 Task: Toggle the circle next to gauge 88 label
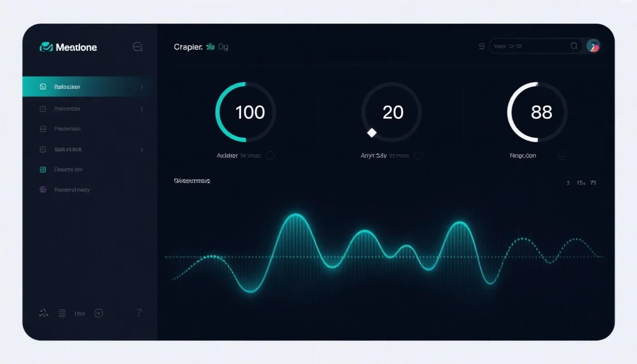click(x=562, y=156)
